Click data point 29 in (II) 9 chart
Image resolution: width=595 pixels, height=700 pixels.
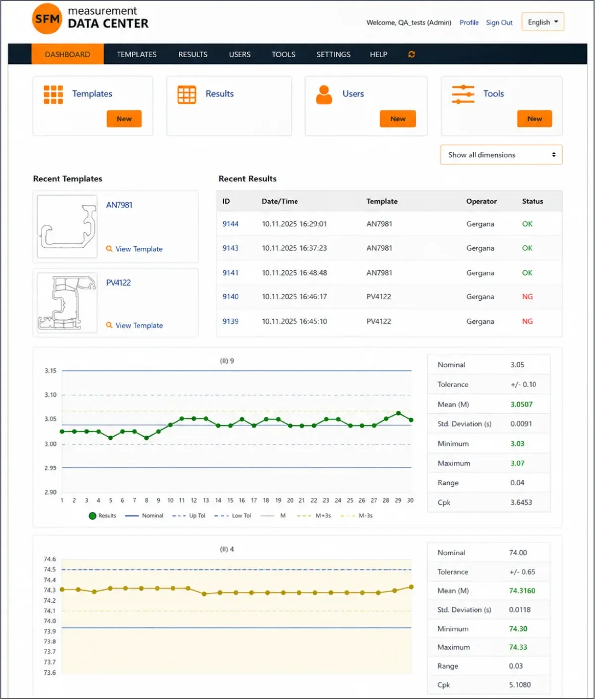point(398,413)
